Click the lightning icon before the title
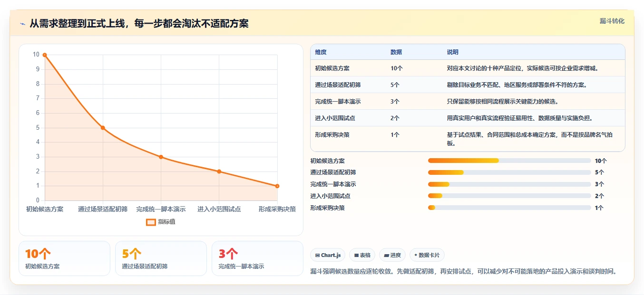The height and width of the screenshot is (295, 644). pyautogui.click(x=22, y=24)
